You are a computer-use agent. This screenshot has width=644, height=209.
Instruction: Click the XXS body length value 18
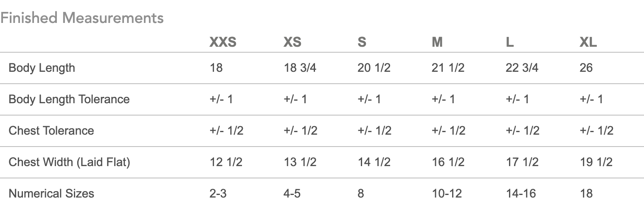(x=216, y=68)
